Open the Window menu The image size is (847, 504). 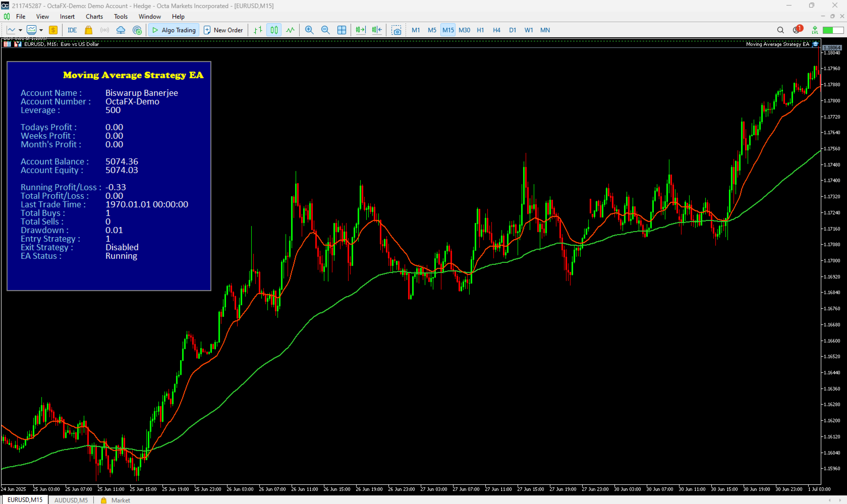click(150, 17)
